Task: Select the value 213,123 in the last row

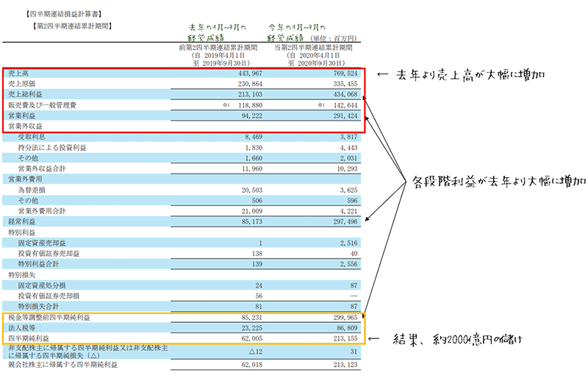Action: pyautogui.click(x=345, y=365)
